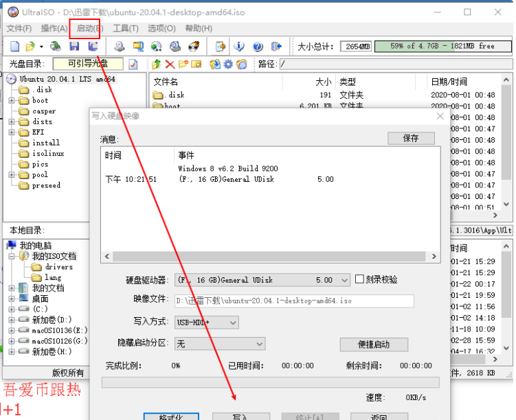Click the message log horizontal scrollbar track
516x420 pixels.
click(269, 257)
